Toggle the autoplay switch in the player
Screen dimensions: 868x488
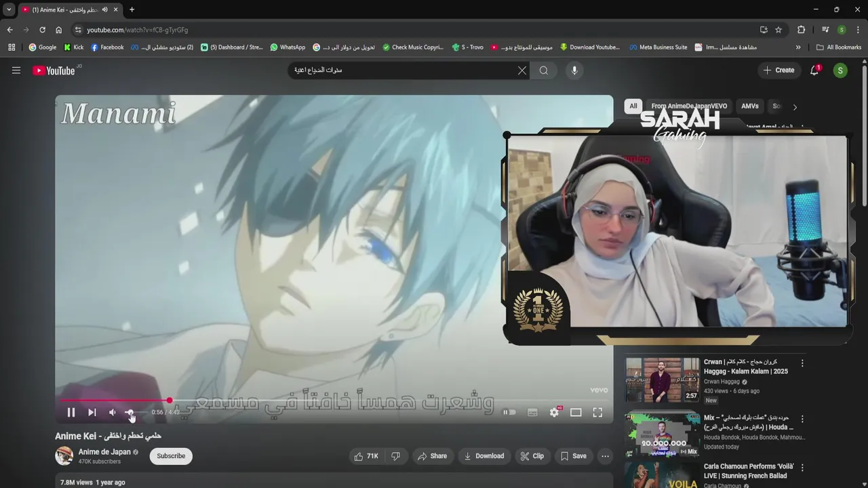pyautogui.click(x=509, y=412)
